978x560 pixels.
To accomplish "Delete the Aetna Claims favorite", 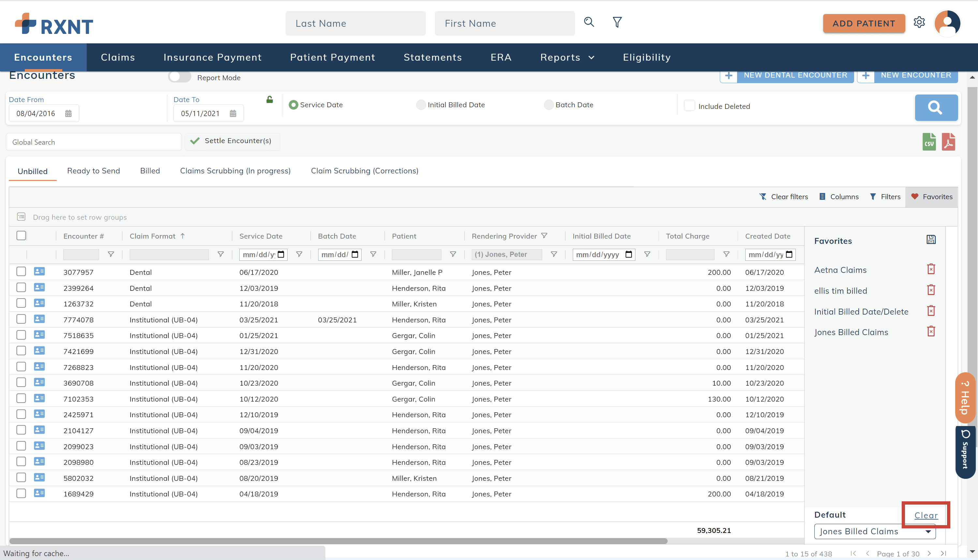I will [931, 269].
